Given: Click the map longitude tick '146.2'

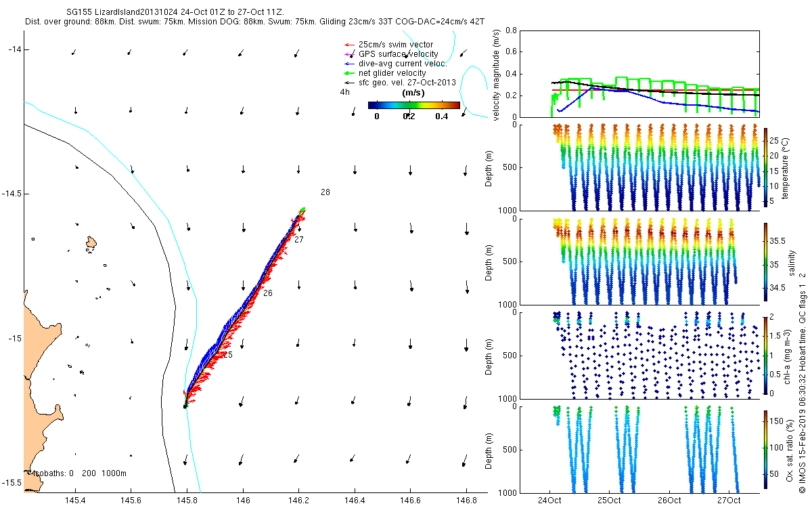Looking at the screenshot, I should [298, 501].
